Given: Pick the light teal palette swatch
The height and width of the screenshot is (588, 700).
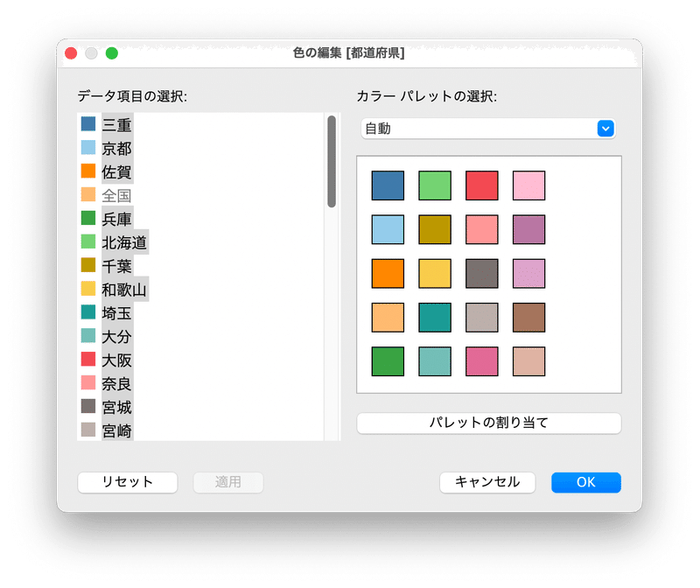Looking at the screenshot, I should coord(435,361).
